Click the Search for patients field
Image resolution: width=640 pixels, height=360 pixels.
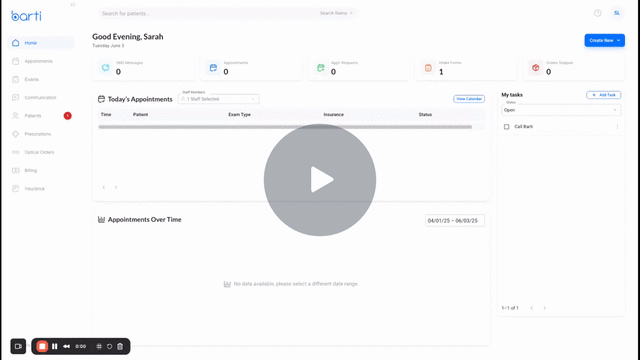pos(208,13)
